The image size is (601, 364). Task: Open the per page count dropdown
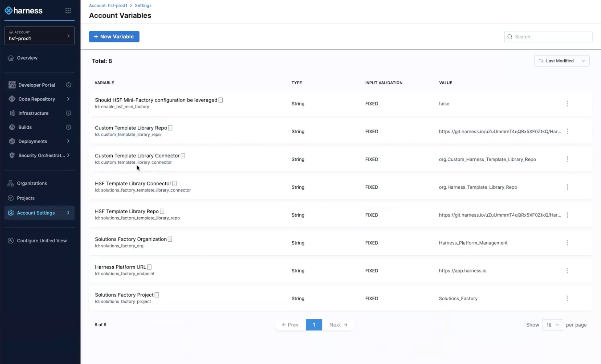[x=552, y=325]
